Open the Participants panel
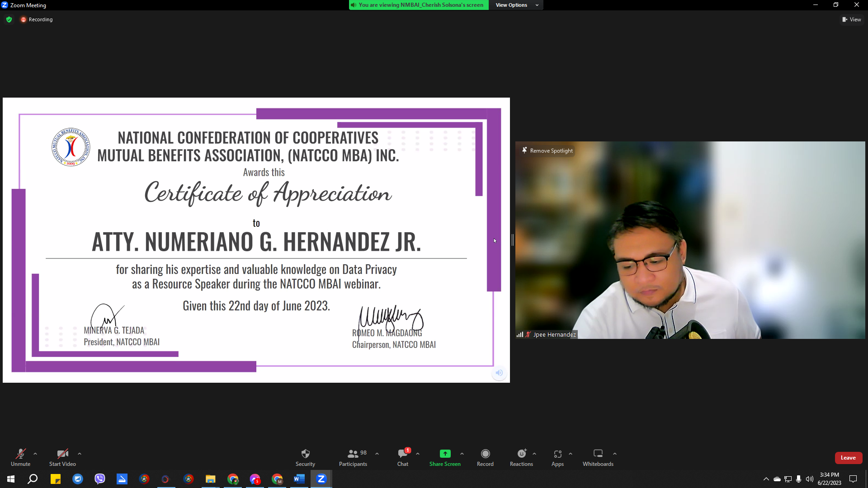Screen dimensions: 868x488 (353, 457)
